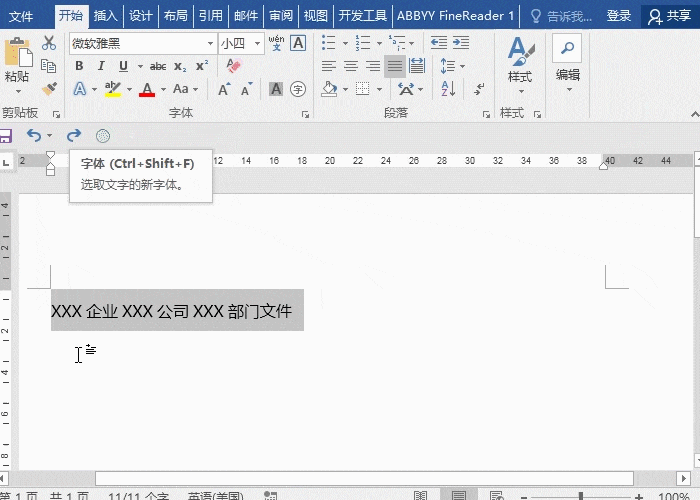Open the Clipboard pane launcher
This screenshot has height=500, width=700.
[x=56, y=115]
